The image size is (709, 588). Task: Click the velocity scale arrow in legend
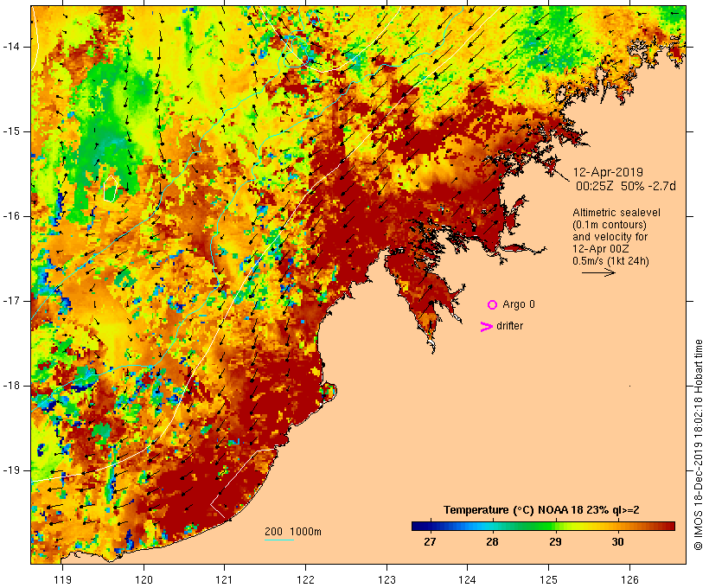598,272
